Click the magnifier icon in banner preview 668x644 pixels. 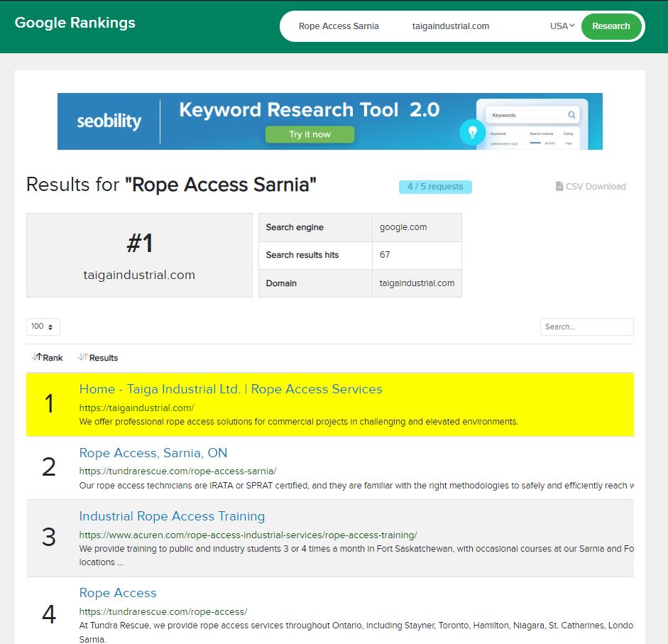(x=571, y=114)
